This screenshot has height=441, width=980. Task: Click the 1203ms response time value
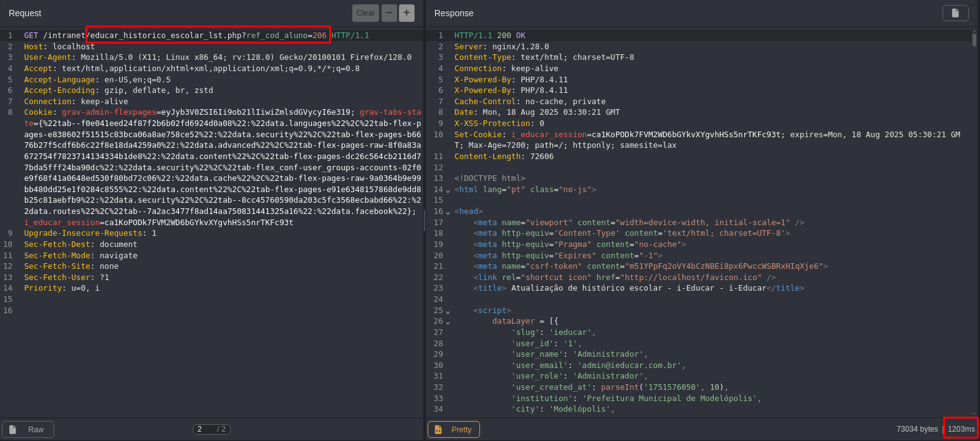(961, 429)
